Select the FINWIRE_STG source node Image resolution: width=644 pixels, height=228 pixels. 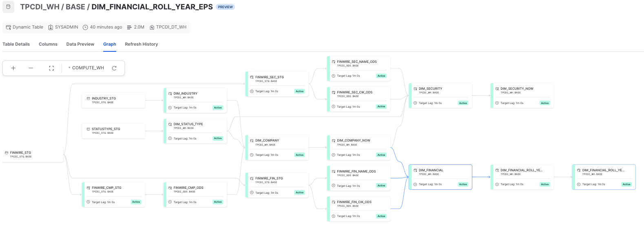[33, 155]
